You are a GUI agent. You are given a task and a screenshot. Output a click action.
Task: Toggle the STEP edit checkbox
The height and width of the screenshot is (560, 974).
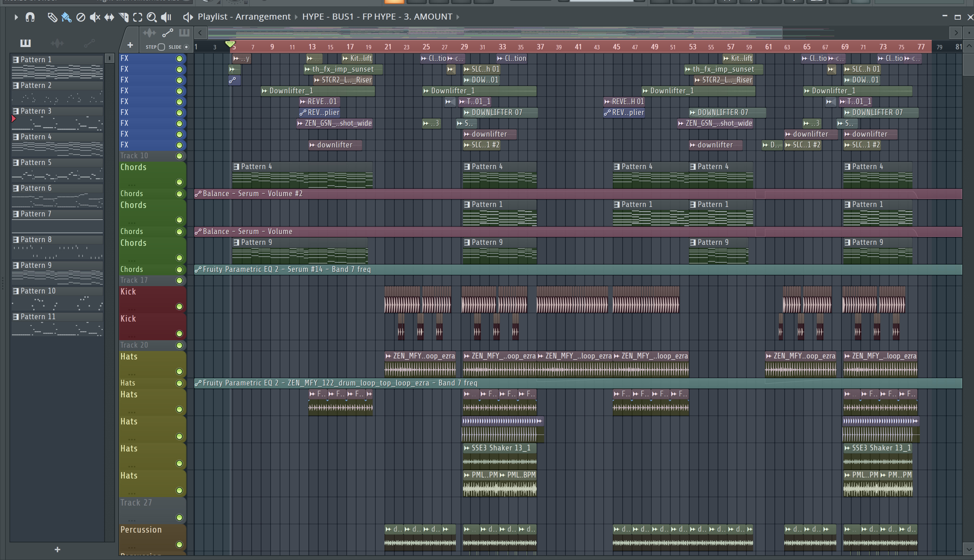[162, 47]
